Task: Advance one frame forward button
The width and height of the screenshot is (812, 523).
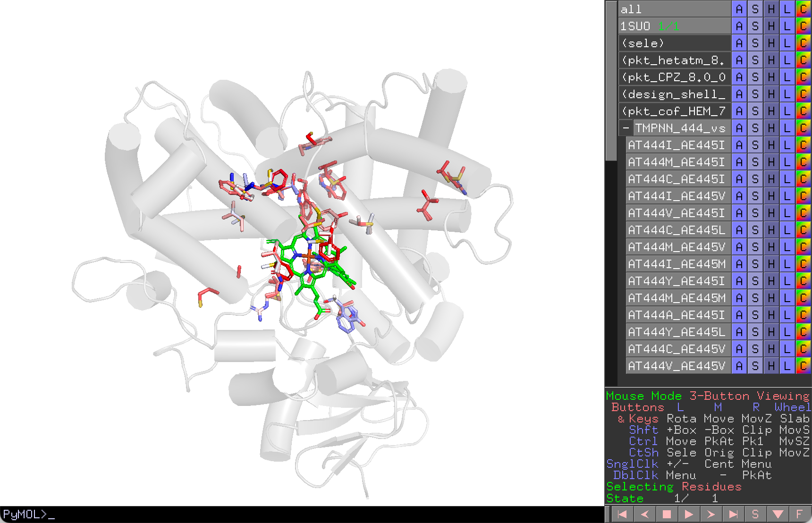Action: pos(711,514)
